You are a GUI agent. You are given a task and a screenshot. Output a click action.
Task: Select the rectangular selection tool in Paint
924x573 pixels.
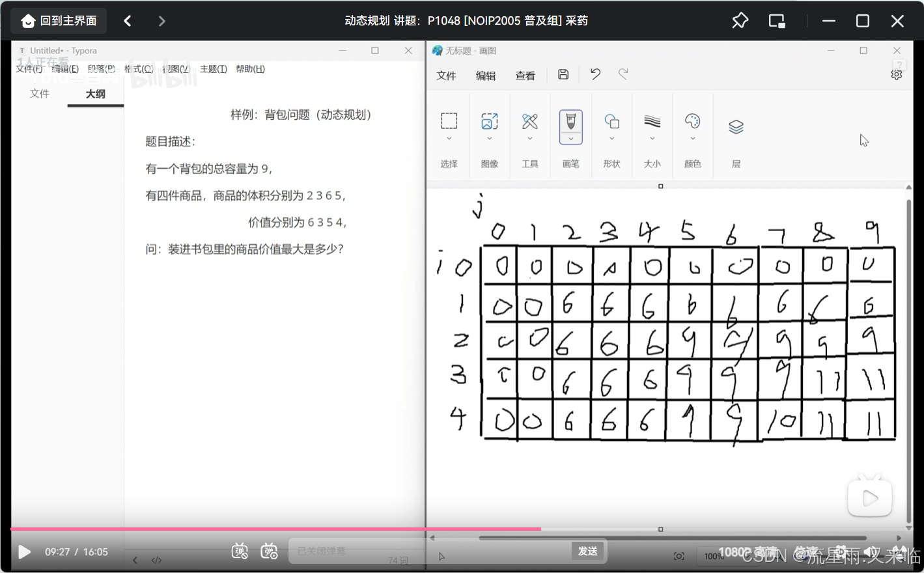tap(449, 121)
